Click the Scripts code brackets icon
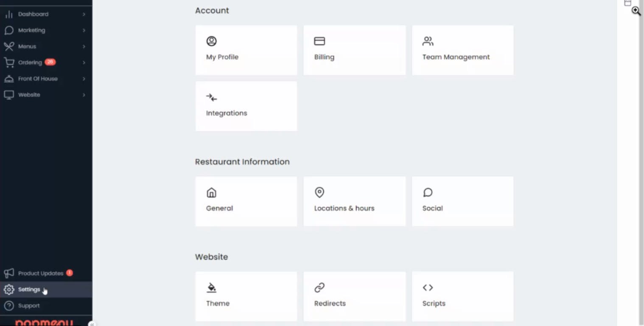Screen dimensions: 644x326 click(428, 288)
